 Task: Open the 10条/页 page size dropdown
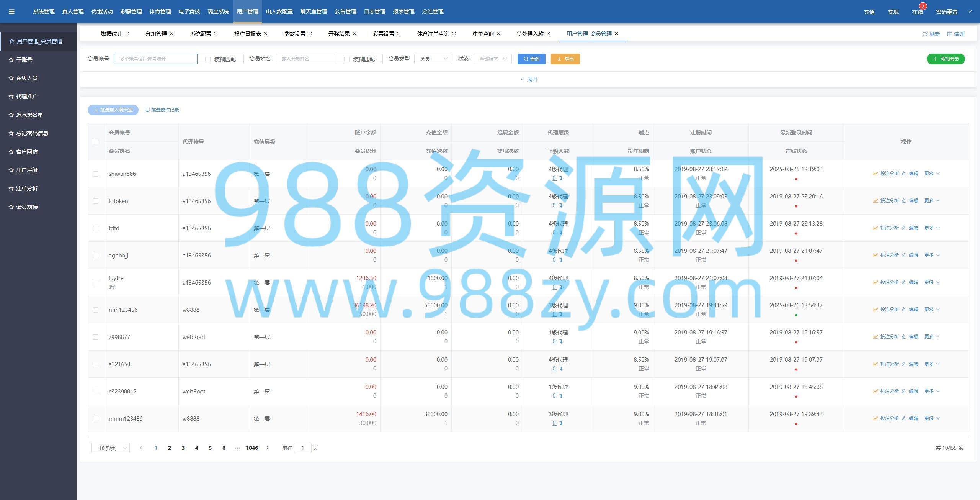(110, 448)
